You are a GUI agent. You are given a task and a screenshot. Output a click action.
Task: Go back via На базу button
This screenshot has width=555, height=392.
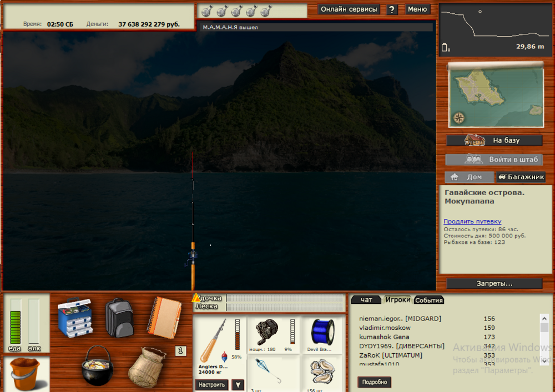pos(494,140)
